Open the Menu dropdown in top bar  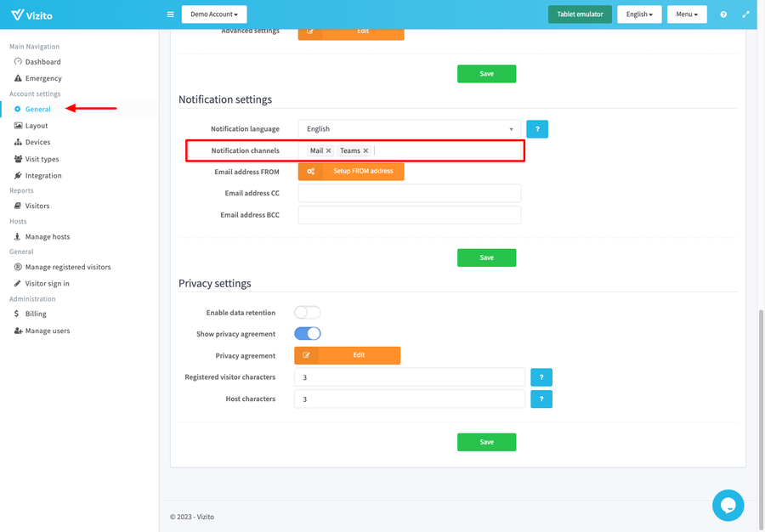(687, 14)
